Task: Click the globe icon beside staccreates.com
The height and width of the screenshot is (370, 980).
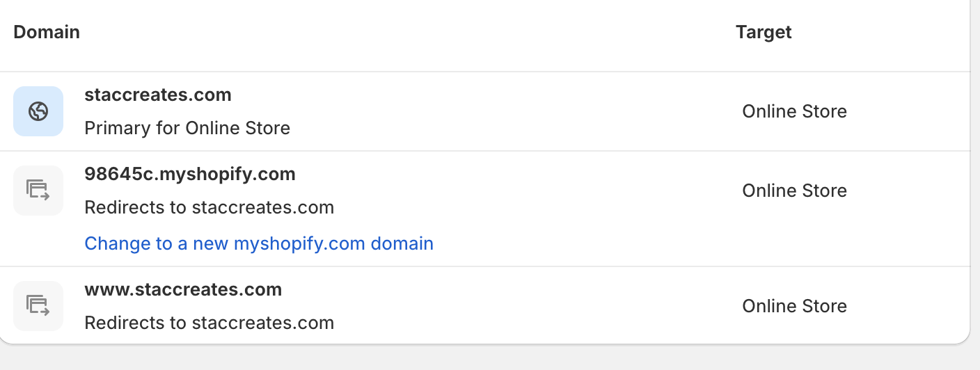Action: (x=38, y=111)
